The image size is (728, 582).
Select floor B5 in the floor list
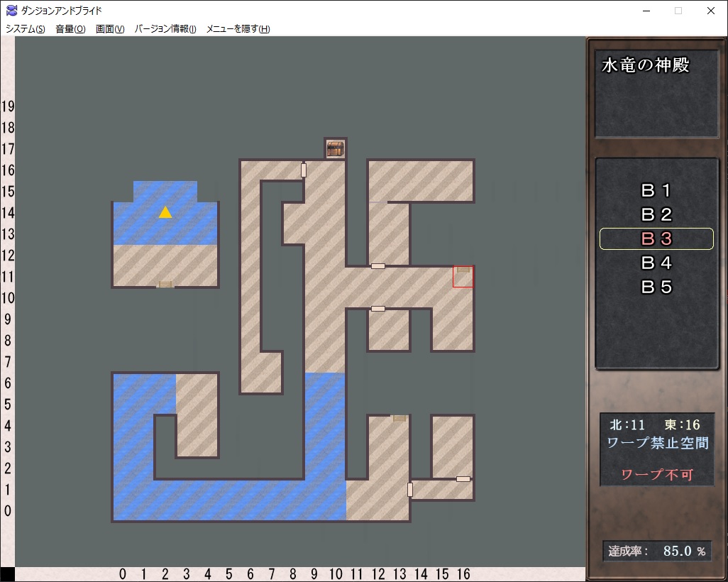click(x=656, y=287)
